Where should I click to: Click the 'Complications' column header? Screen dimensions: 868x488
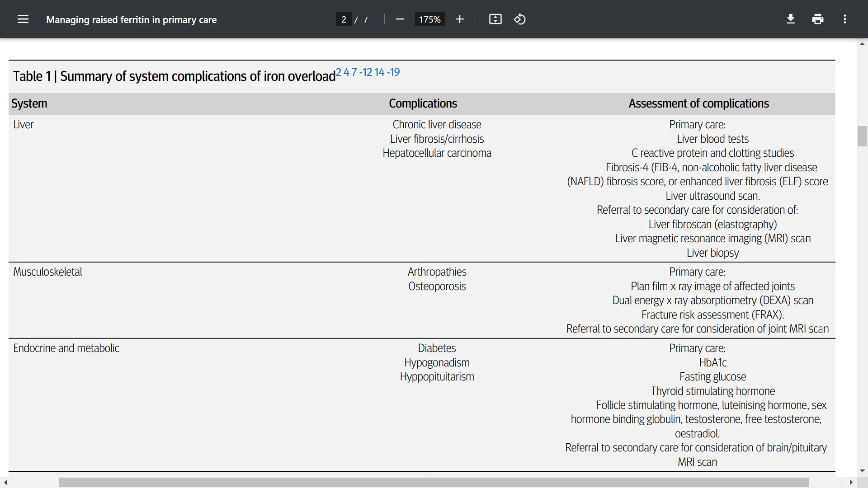pyautogui.click(x=423, y=103)
